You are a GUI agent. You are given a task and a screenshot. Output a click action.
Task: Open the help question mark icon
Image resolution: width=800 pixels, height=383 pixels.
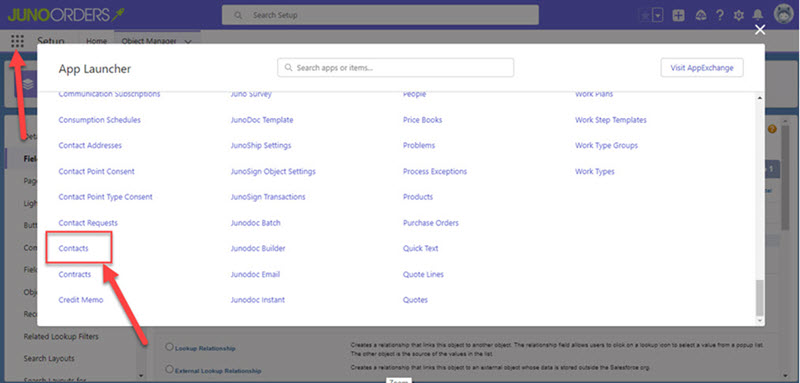pos(720,15)
